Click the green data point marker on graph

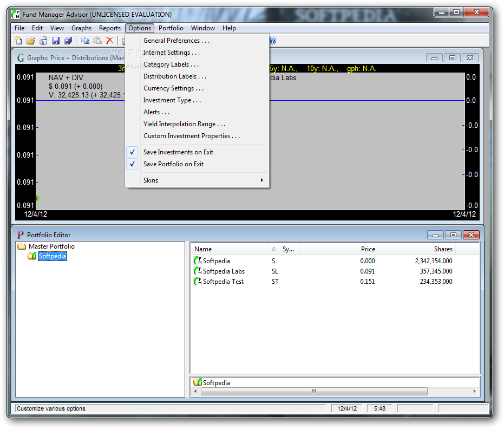coord(37,198)
